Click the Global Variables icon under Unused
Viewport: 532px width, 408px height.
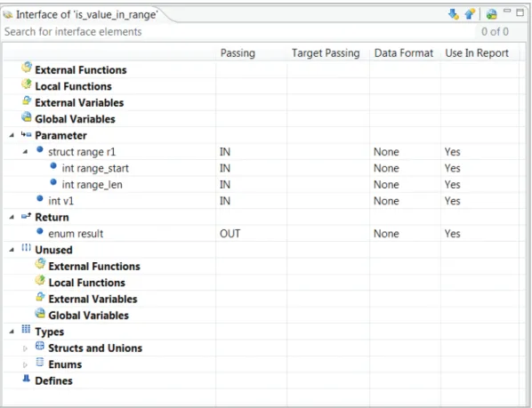[40, 313]
